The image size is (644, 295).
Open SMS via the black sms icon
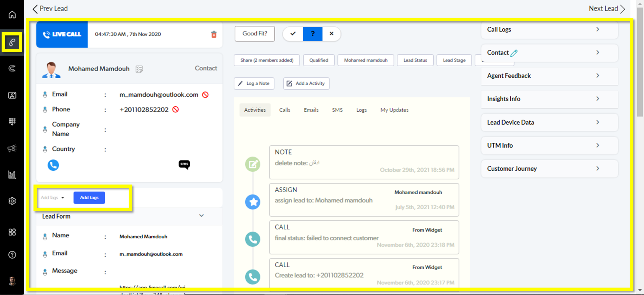pyautogui.click(x=184, y=165)
